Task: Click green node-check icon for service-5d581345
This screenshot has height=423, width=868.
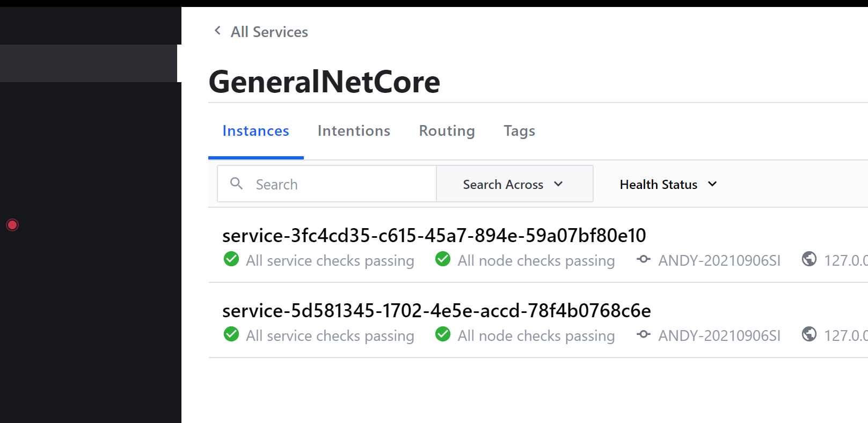Action: (x=443, y=334)
